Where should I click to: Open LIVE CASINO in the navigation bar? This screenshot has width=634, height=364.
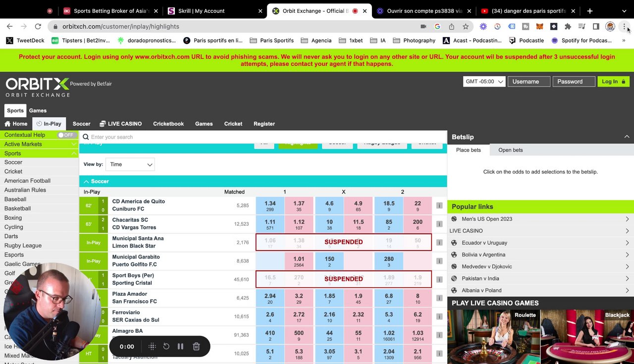click(x=121, y=124)
